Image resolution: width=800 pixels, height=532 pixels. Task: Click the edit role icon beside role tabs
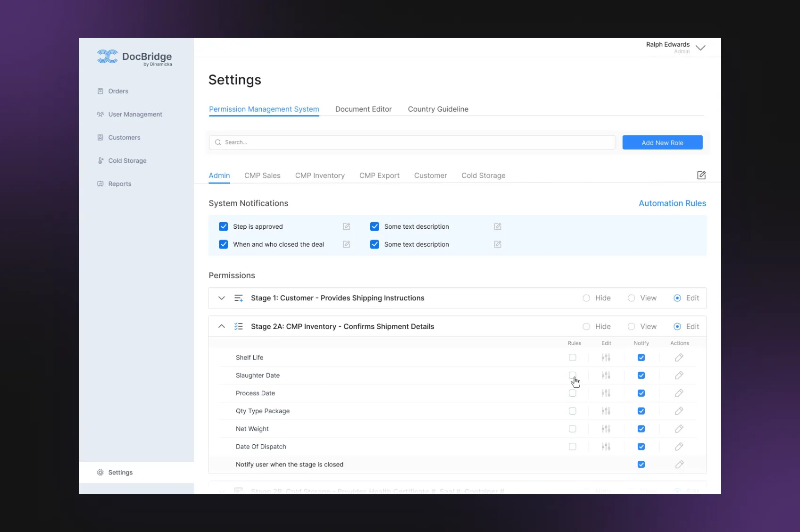click(701, 175)
